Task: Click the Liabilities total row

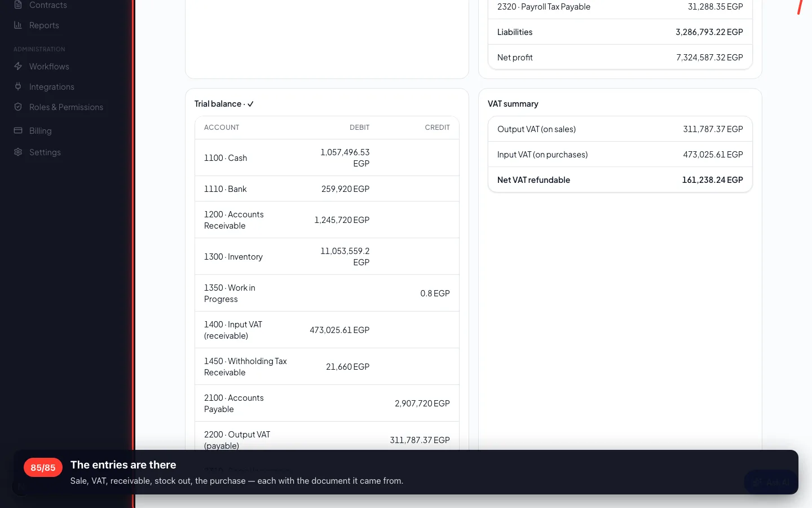Action: [x=620, y=32]
